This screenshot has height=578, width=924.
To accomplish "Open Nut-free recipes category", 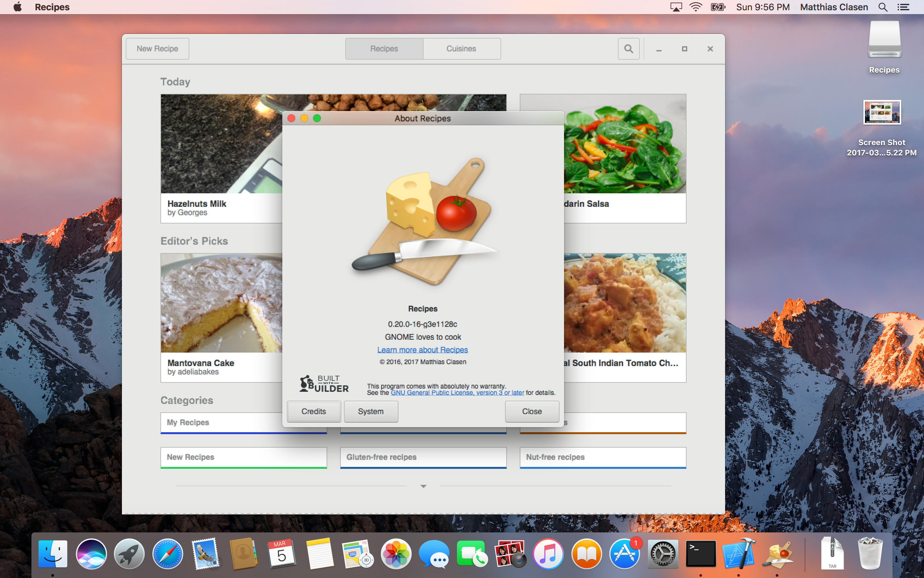I will (603, 458).
